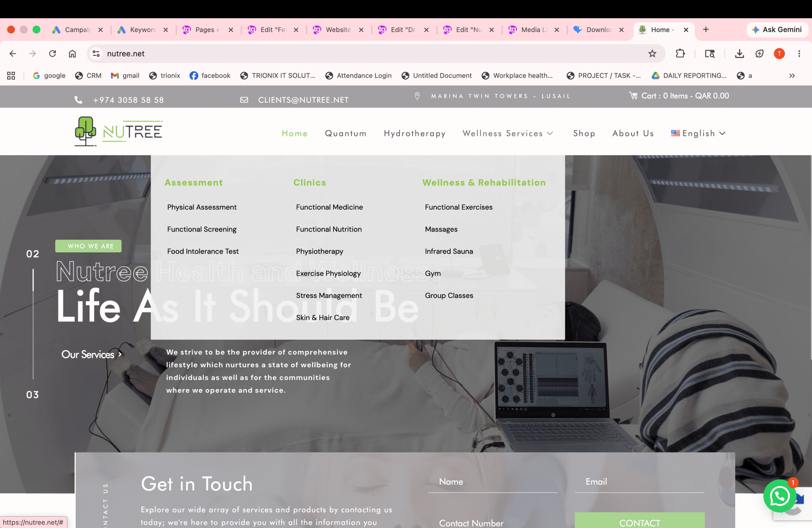Click the address bar URL nutree.net
Image resolution: width=812 pixels, height=528 pixels.
126,54
